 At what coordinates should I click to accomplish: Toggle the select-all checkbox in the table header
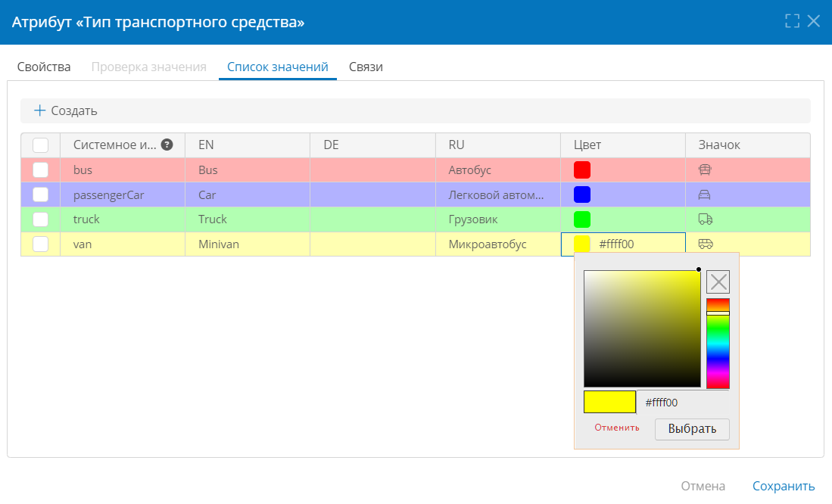click(x=40, y=145)
